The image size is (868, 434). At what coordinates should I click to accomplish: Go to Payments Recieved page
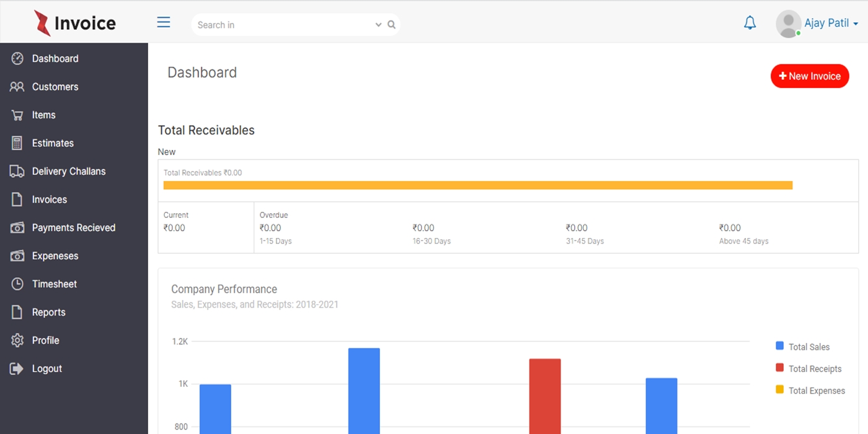(73, 228)
